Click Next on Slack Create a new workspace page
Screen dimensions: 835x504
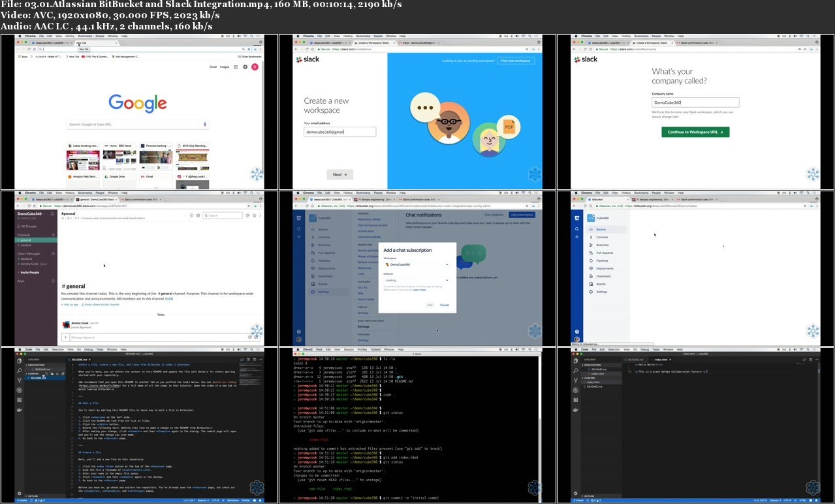click(340, 174)
